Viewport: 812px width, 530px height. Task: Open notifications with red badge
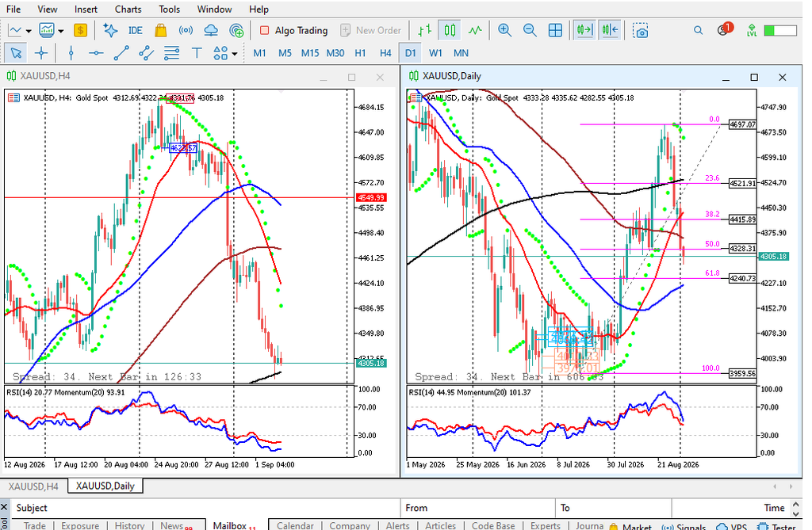click(725, 29)
